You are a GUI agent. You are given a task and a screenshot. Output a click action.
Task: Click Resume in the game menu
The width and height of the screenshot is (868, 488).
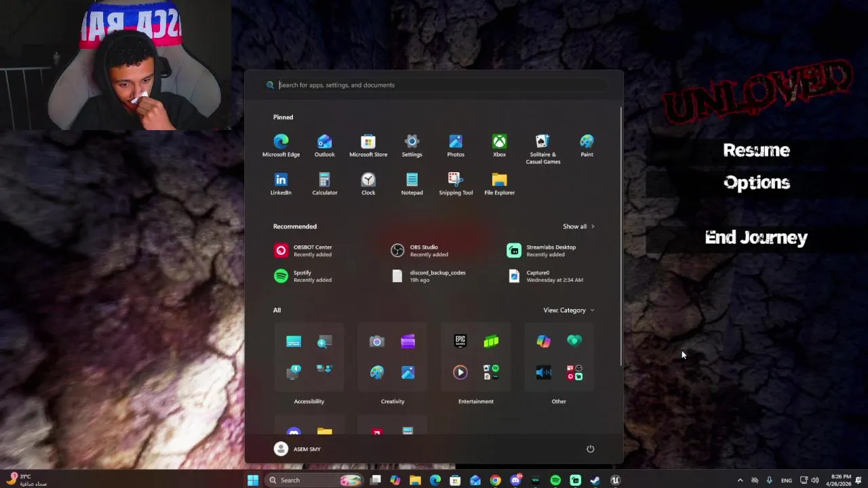click(756, 150)
